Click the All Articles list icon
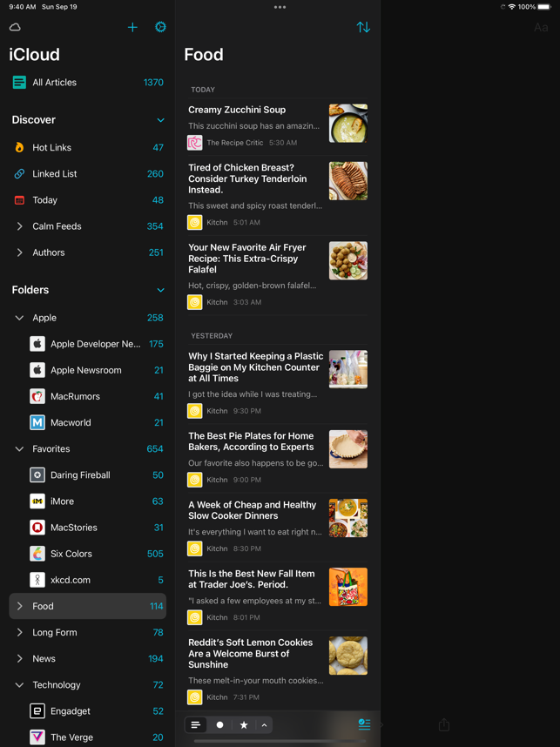The height and width of the screenshot is (747, 560). pyautogui.click(x=19, y=83)
